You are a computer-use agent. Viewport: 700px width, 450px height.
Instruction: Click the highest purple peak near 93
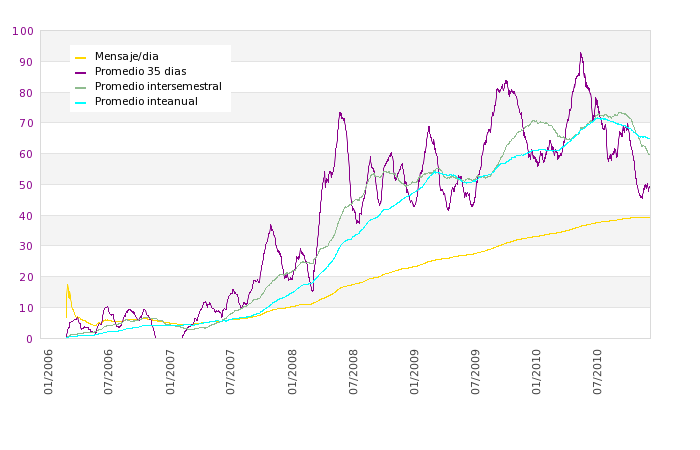(580, 54)
